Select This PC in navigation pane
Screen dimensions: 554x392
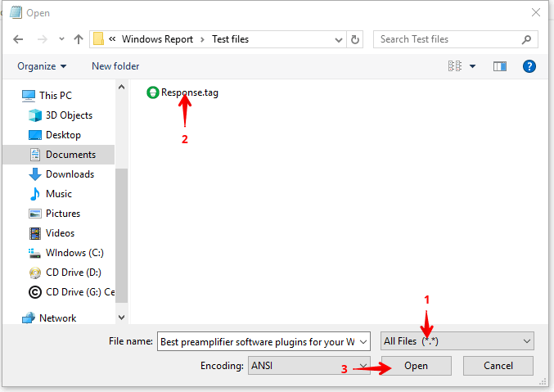(56, 96)
